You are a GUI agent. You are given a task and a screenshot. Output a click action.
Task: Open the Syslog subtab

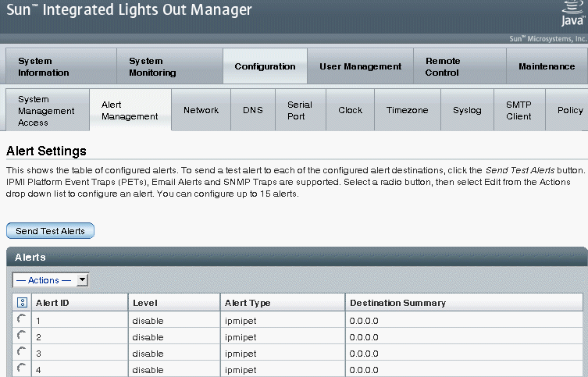[x=467, y=110]
